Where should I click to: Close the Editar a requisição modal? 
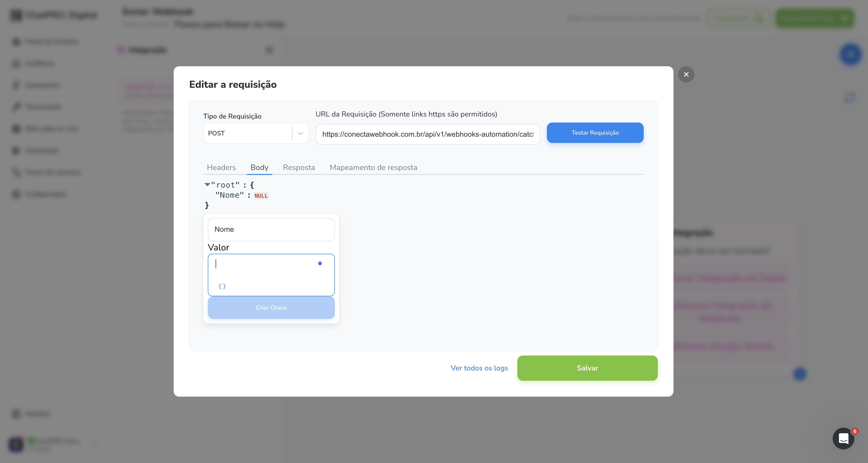coord(686,74)
